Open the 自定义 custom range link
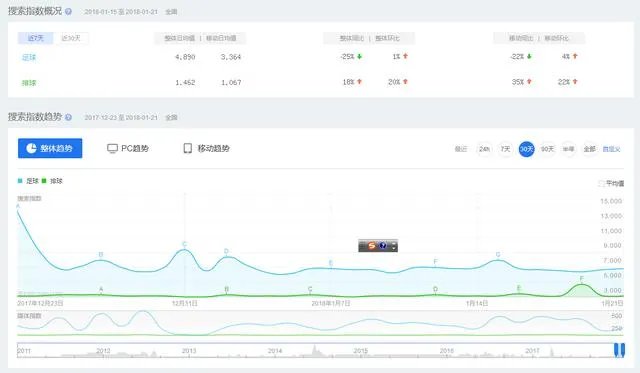Viewport: 640px width, 373px height. 611,149
